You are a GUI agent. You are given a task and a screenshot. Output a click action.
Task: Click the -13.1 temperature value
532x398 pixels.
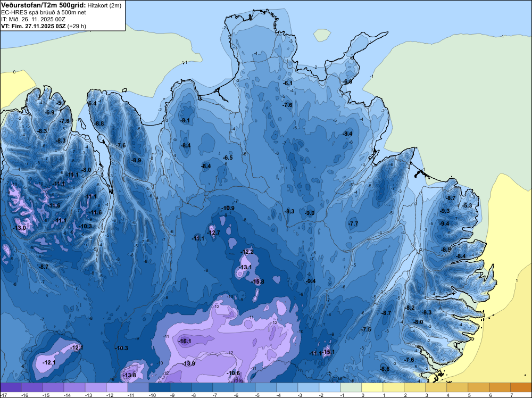[x=245, y=267]
